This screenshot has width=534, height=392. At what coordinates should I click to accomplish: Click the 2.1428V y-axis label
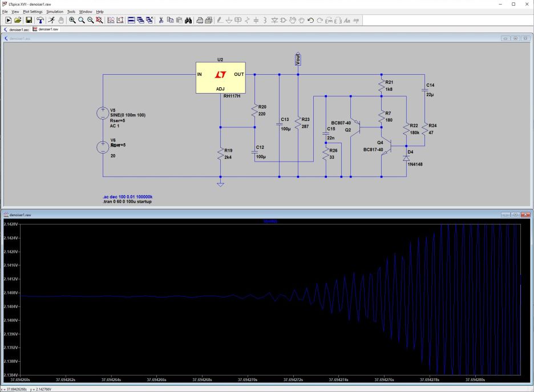[10, 224]
